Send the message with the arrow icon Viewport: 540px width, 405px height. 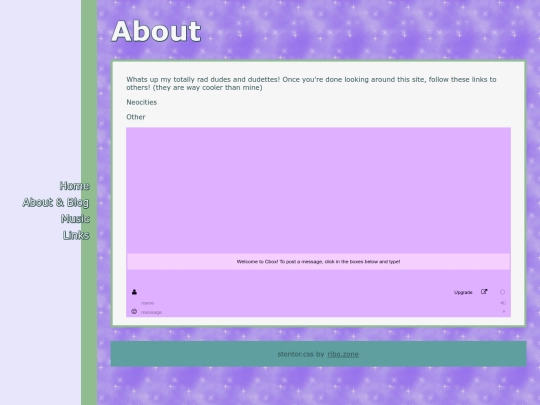click(x=504, y=311)
